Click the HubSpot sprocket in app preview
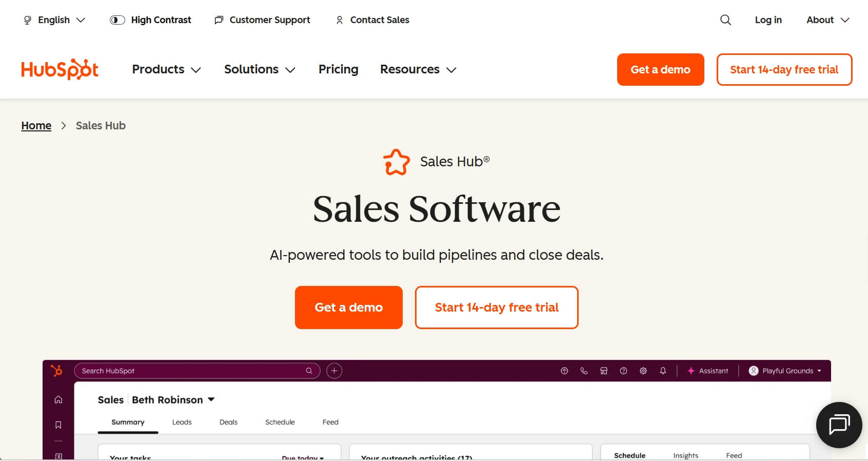The height and width of the screenshot is (461, 868). click(x=56, y=370)
